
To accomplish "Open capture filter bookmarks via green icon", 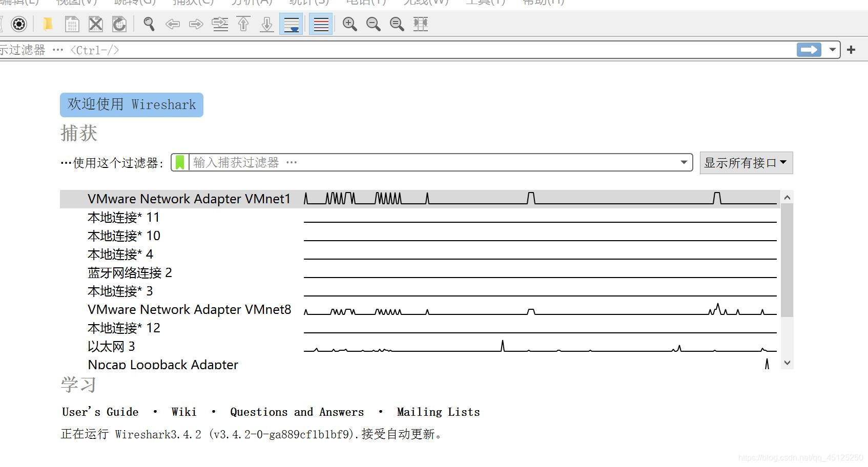I will pyautogui.click(x=180, y=163).
